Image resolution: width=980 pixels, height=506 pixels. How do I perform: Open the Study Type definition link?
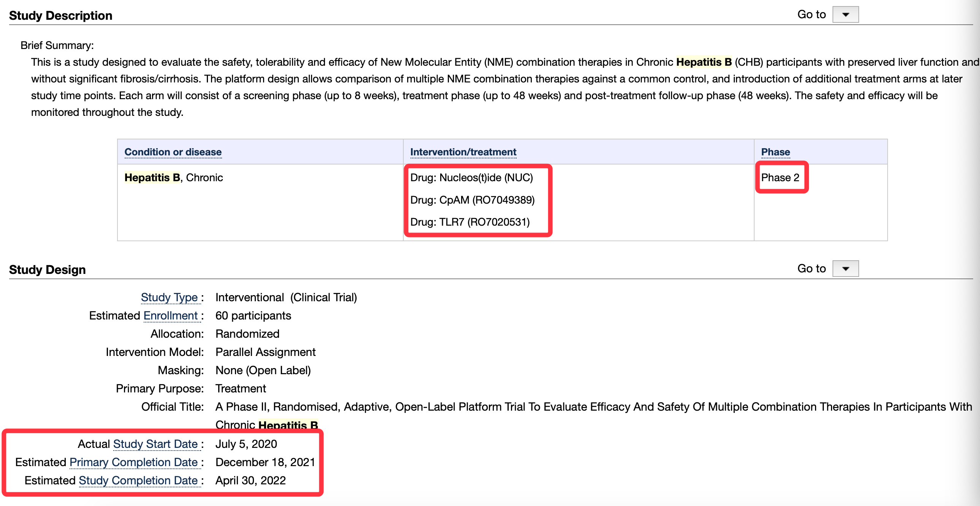tap(169, 297)
